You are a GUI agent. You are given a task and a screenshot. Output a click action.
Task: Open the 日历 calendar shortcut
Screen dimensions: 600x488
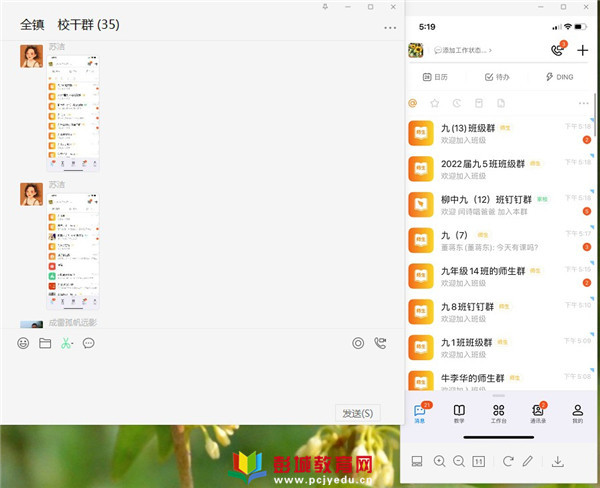[435, 77]
